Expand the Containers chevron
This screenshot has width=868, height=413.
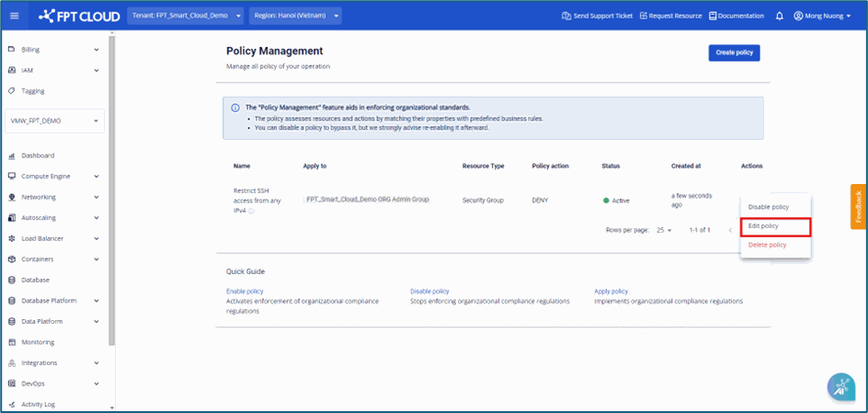[x=97, y=259]
